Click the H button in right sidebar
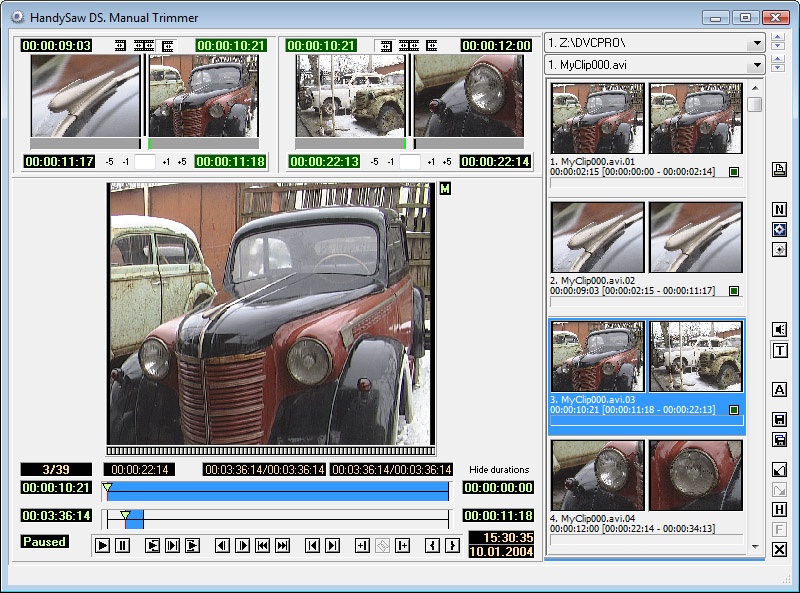Viewport: 800px width, 593px height. pos(779,509)
